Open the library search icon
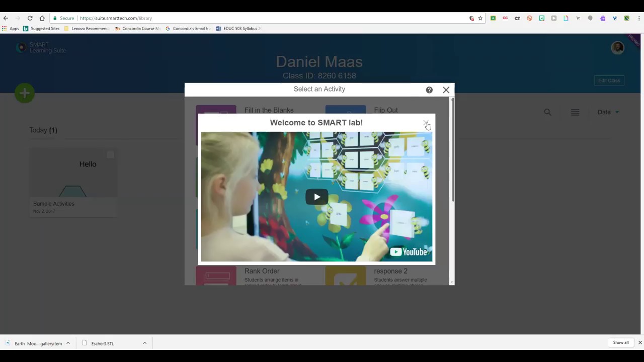The image size is (644, 362). [548, 112]
